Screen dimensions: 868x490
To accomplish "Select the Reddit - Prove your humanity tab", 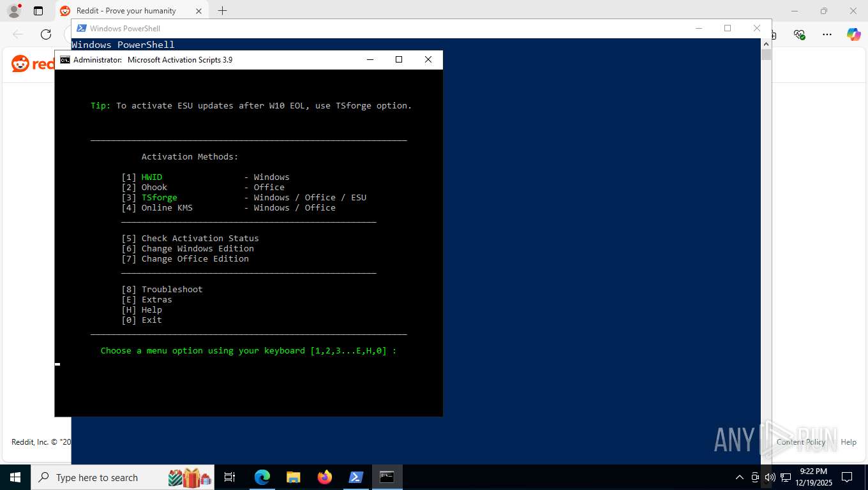I will (x=131, y=11).
